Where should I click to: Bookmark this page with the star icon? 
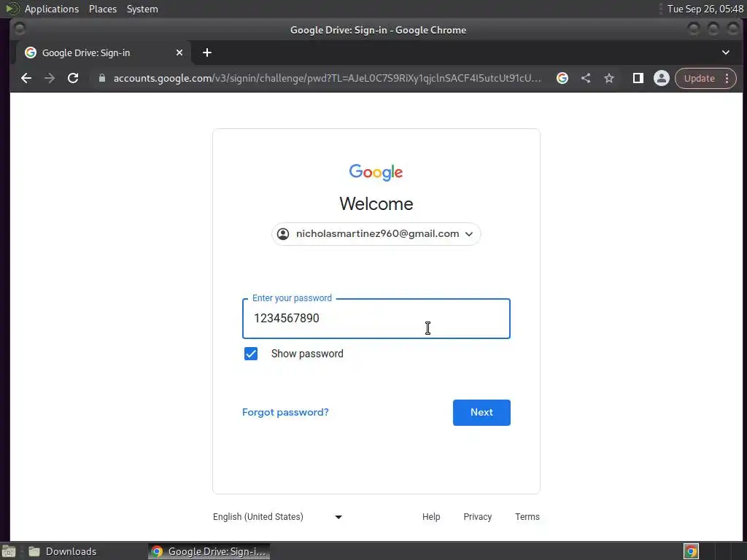pos(609,78)
